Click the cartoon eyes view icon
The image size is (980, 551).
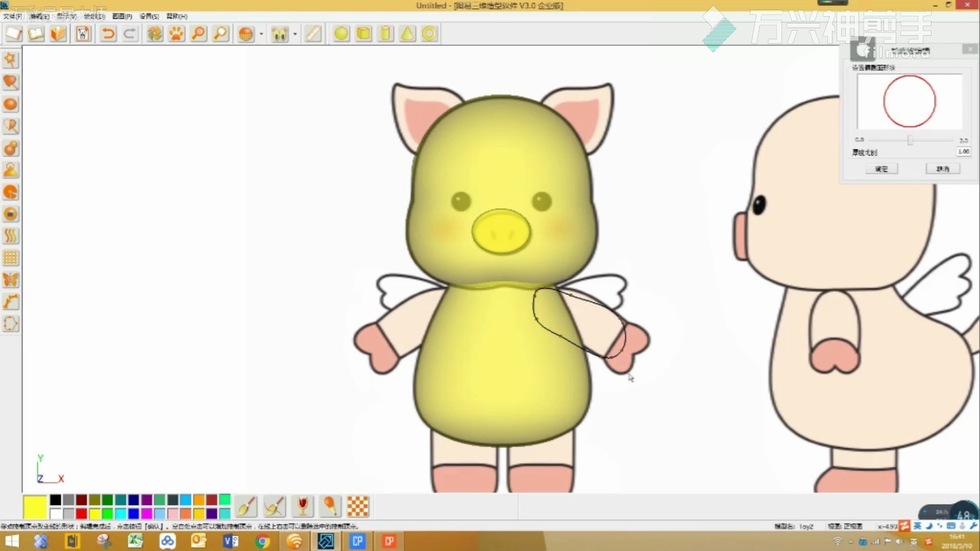(x=280, y=34)
